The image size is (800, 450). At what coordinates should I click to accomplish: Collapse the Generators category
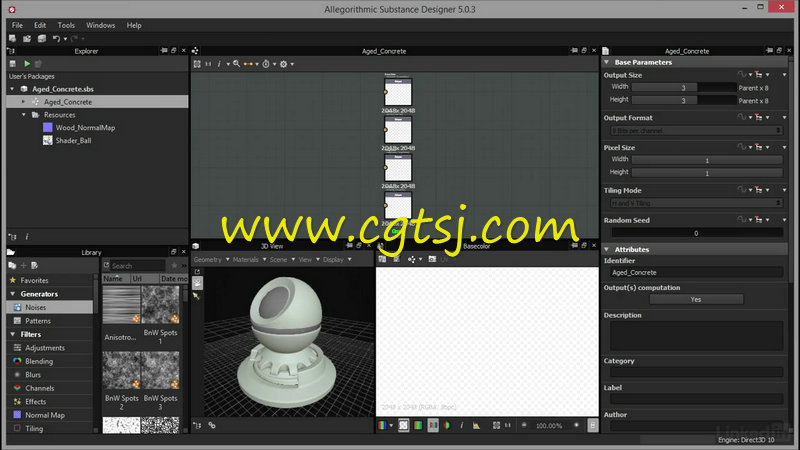[13, 294]
